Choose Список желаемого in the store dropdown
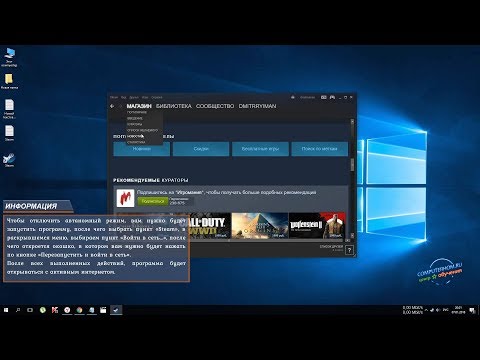Screen dimensions: 480x360 [x=142, y=130]
